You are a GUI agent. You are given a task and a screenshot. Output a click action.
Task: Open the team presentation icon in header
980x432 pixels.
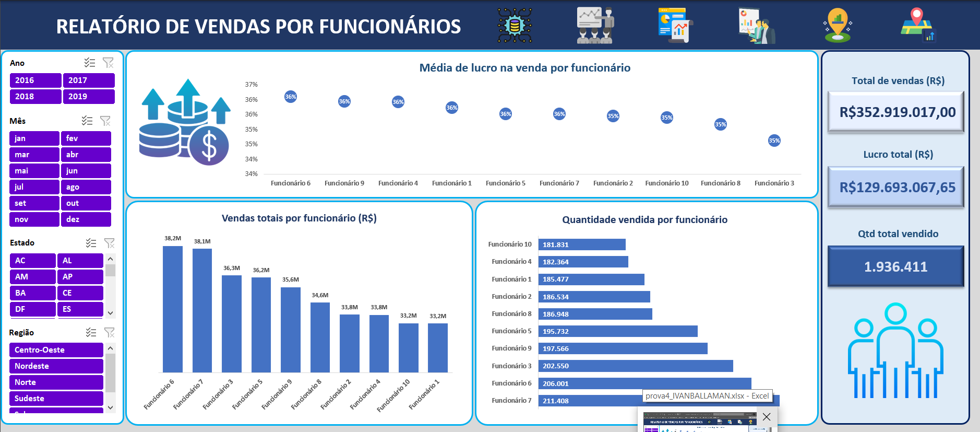[x=595, y=25]
